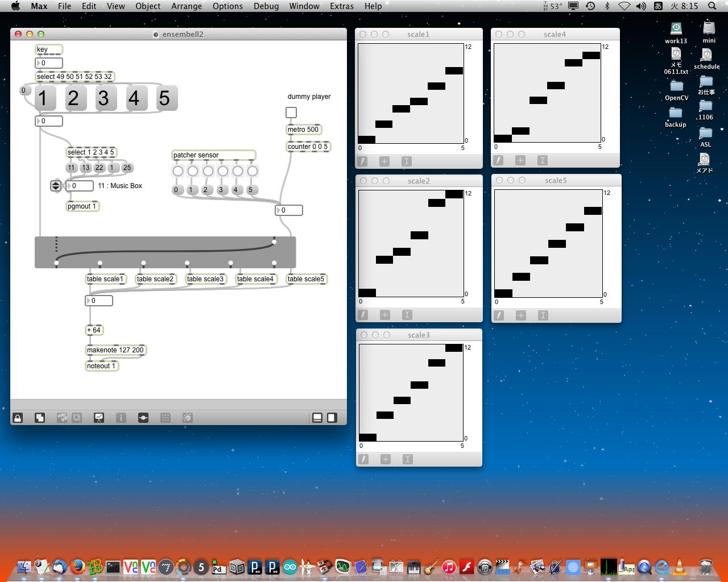Click the lock patcher icon
Viewport: 728px width, 582px height.
point(18,418)
